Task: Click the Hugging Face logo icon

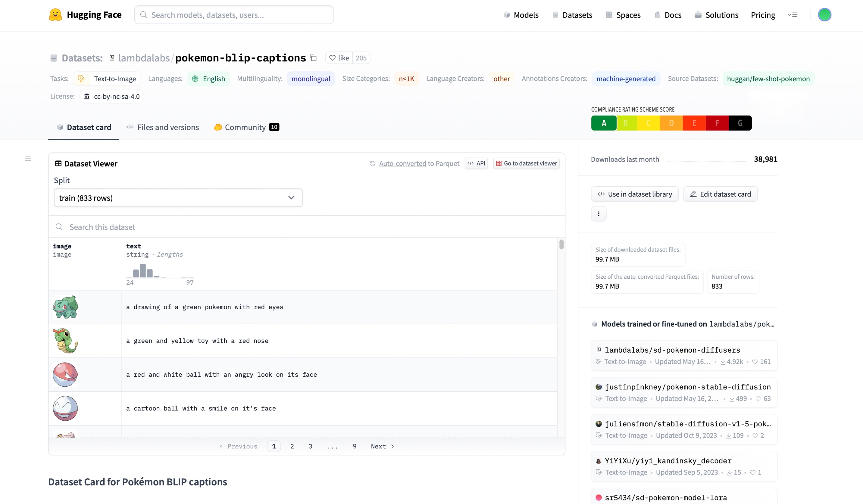Action: click(55, 15)
